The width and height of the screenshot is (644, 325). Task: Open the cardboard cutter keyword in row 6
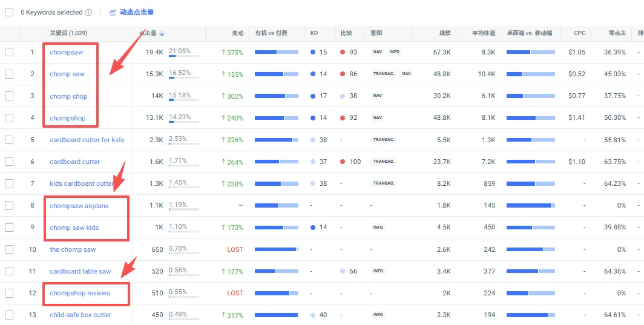75,162
